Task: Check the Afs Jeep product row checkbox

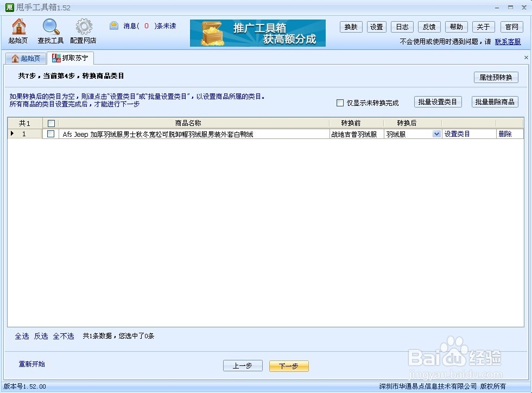Action: coord(50,134)
